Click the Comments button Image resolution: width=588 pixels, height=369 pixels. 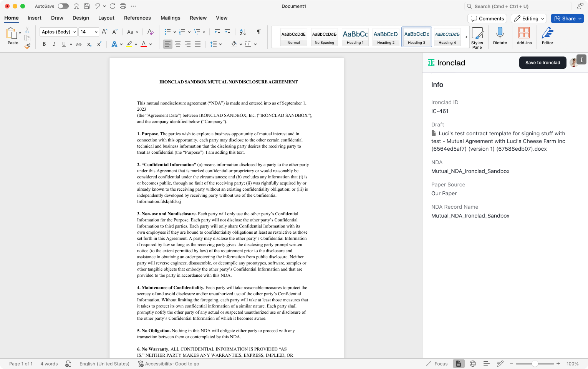pos(487,18)
